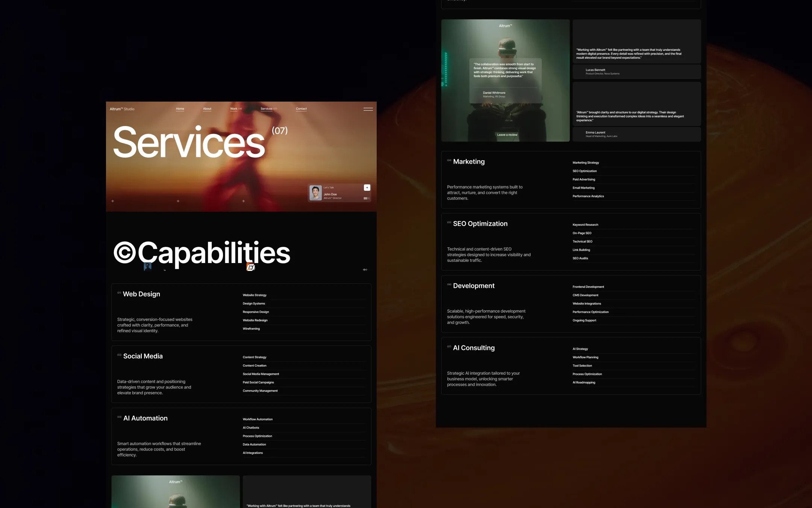Click the bar indicator on the John Doe card
812x508 pixels.
point(367,198)
